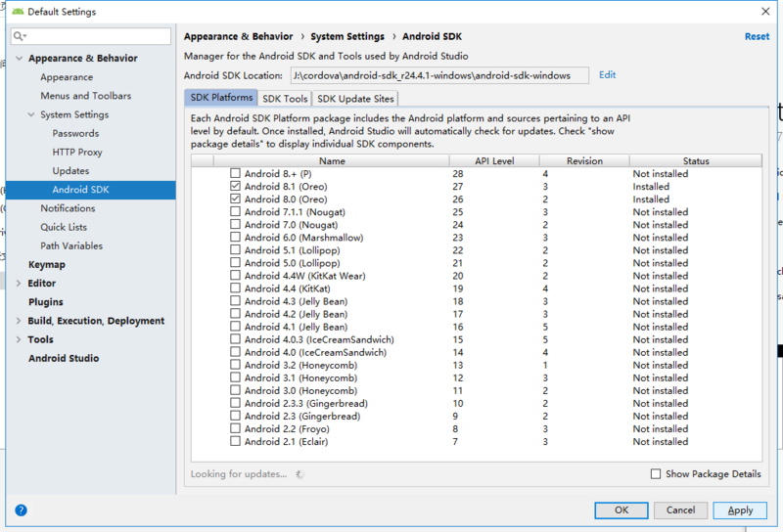Select Appearance in settings tree
The width and height of the screenshot is (783, 532).
coord(67,77)
